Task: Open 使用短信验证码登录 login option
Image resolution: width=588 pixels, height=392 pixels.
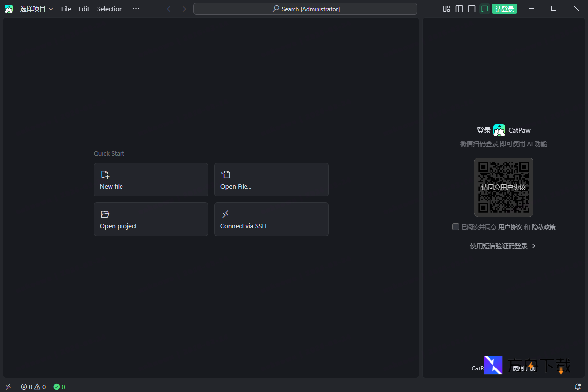Action: pos(503,246)
